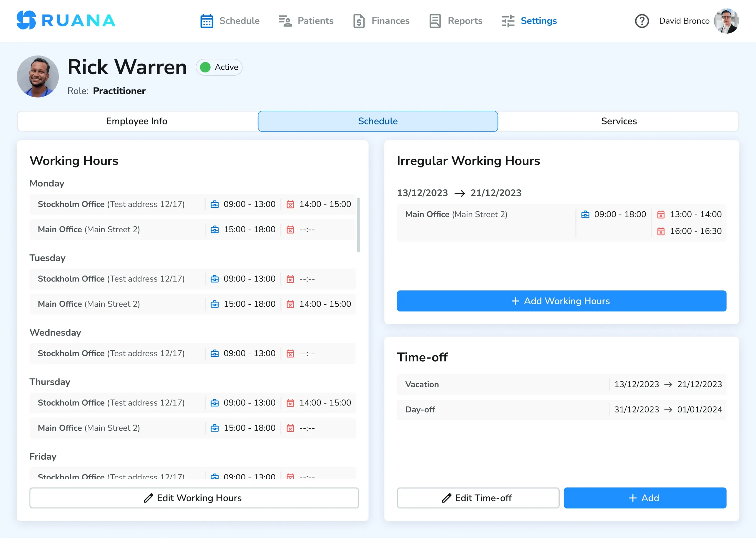Click the Settings sliders icon
This screenshot has width=756, height=538.
point(508,21)
